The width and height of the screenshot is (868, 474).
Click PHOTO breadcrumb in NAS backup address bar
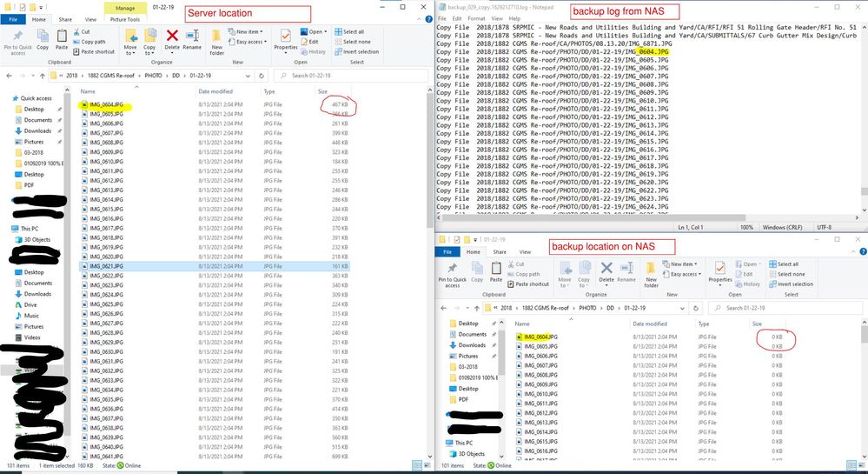coord(574,307)
